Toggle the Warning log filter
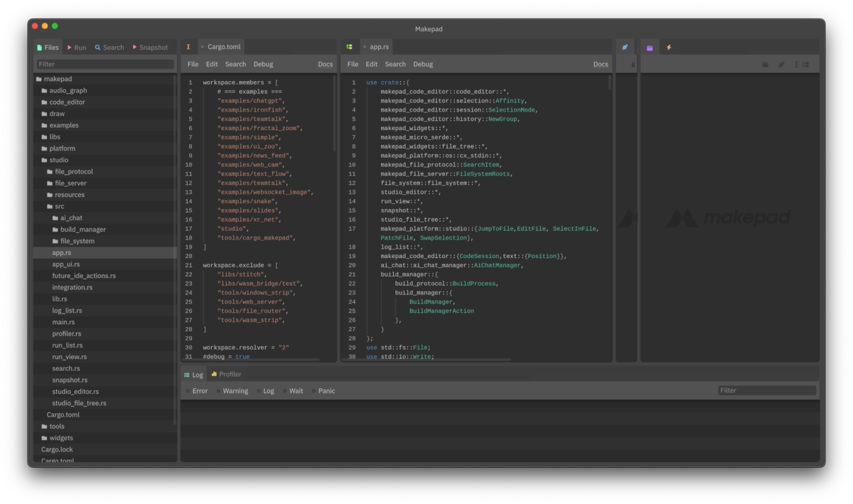 click(x=232, y=391)
